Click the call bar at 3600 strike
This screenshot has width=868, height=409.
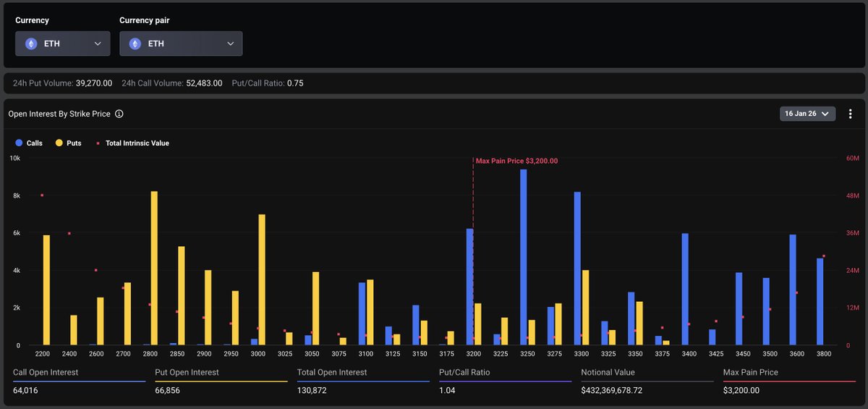pos(793,290)
